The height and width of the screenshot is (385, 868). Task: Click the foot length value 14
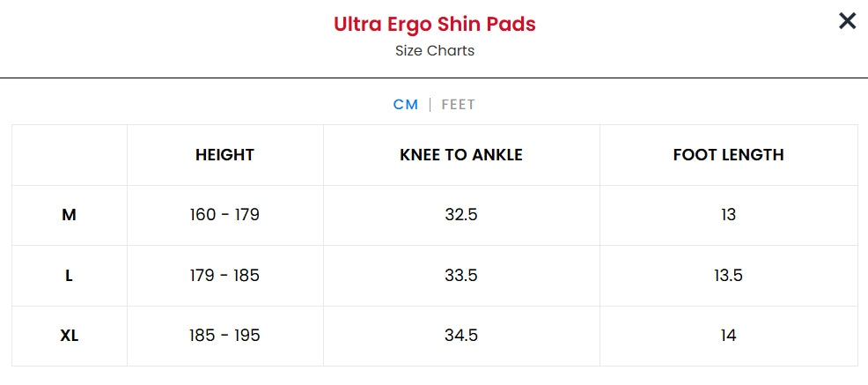[x=728, y=336]
